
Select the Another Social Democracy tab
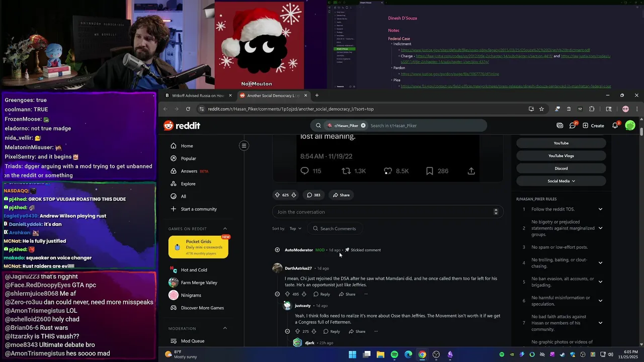(273, 96)
